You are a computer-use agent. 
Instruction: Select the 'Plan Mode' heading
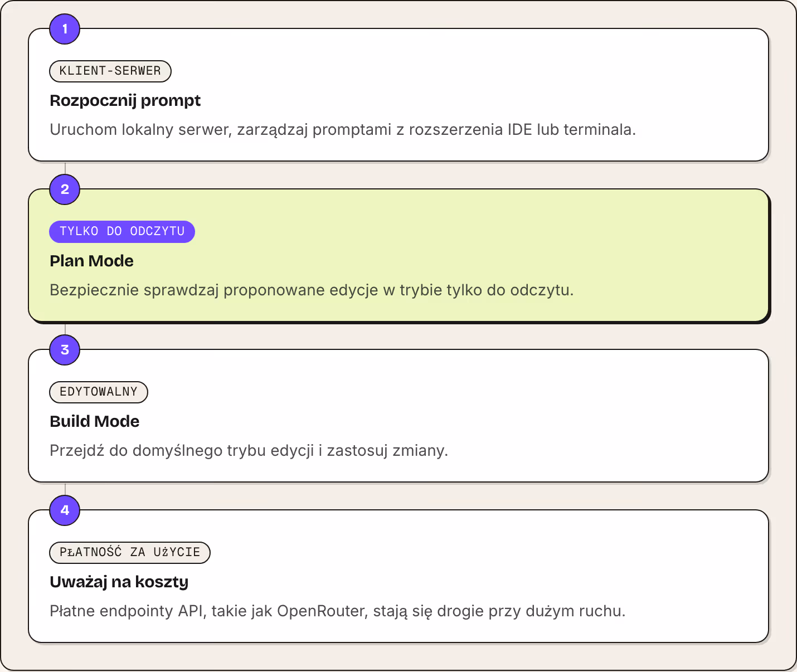point(91,261)
